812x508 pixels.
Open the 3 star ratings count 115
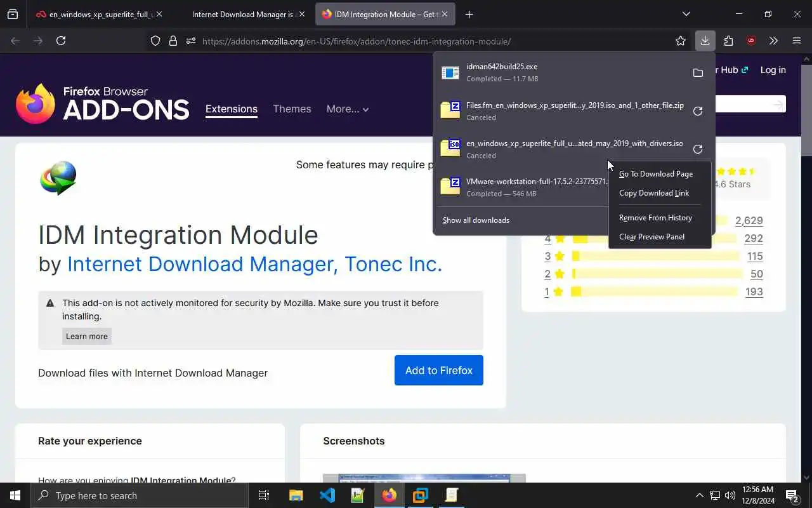coord(755,257)
